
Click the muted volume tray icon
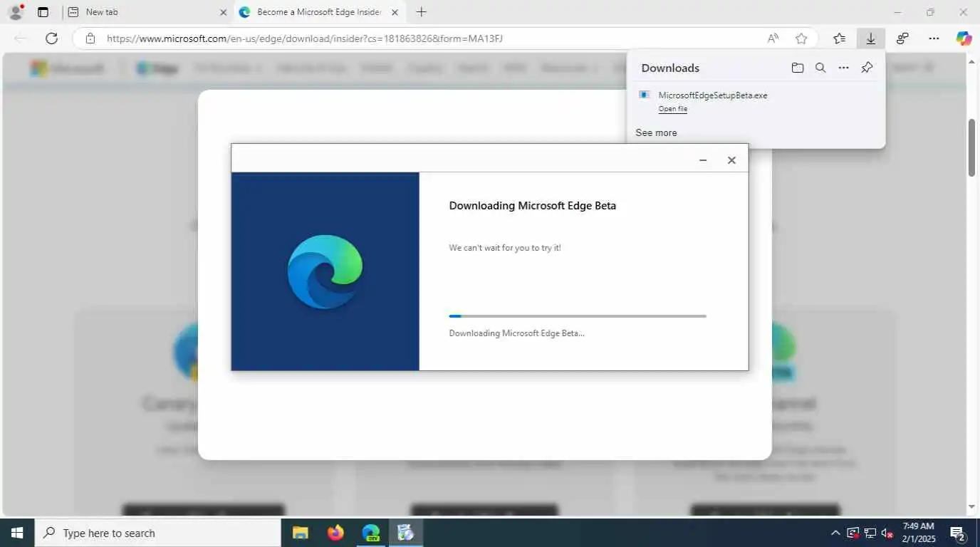887,533
